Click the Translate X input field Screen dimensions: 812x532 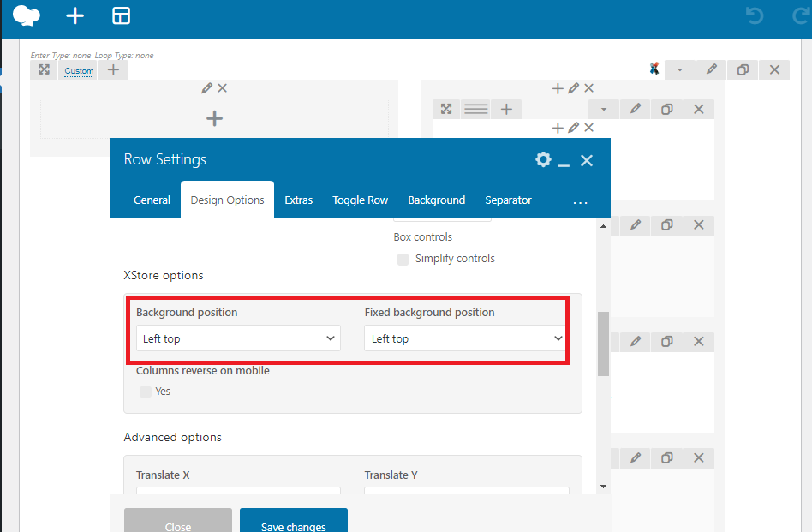click(x=238, y=491)
